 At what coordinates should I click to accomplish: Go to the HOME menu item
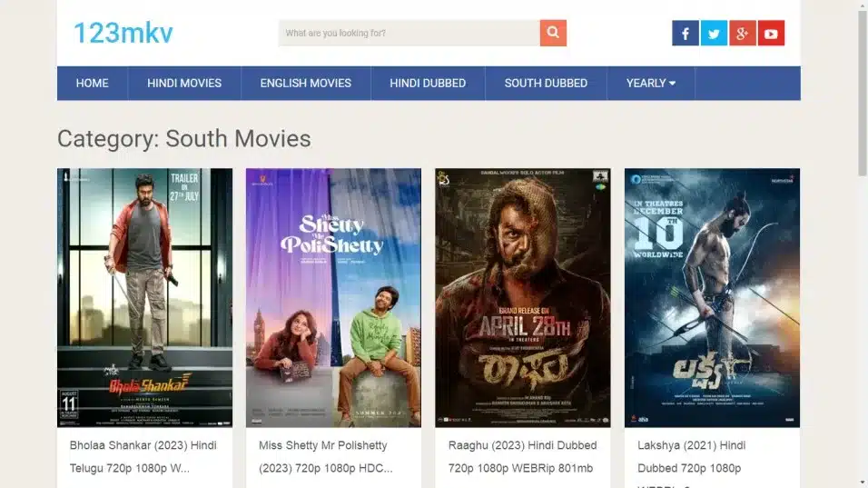tap(93, 83)
